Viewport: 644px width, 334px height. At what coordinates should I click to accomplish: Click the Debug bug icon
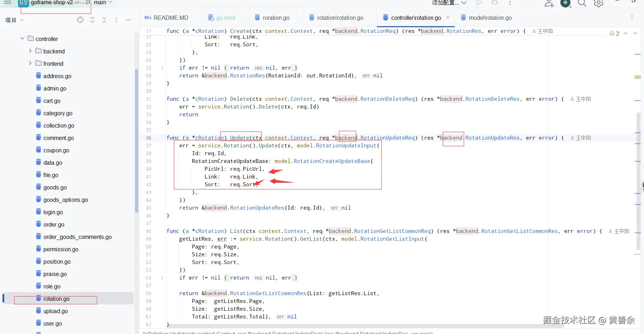point(494,2)
